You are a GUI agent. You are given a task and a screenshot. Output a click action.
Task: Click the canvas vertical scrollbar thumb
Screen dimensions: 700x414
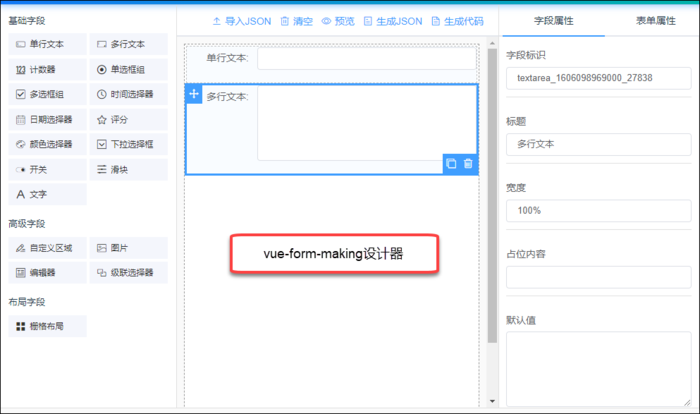coord(492,196)
